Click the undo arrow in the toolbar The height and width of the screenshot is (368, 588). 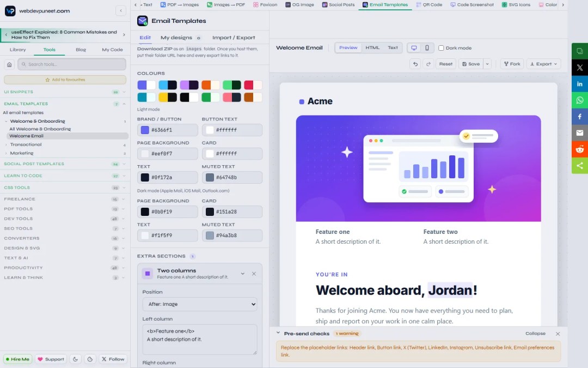pyautogui.click(x=415, y=64)
